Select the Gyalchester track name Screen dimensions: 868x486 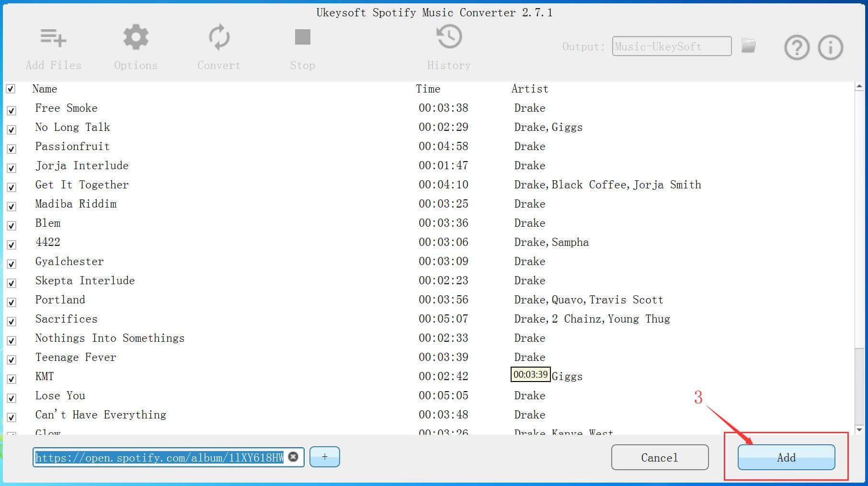[x=69, y=261]
